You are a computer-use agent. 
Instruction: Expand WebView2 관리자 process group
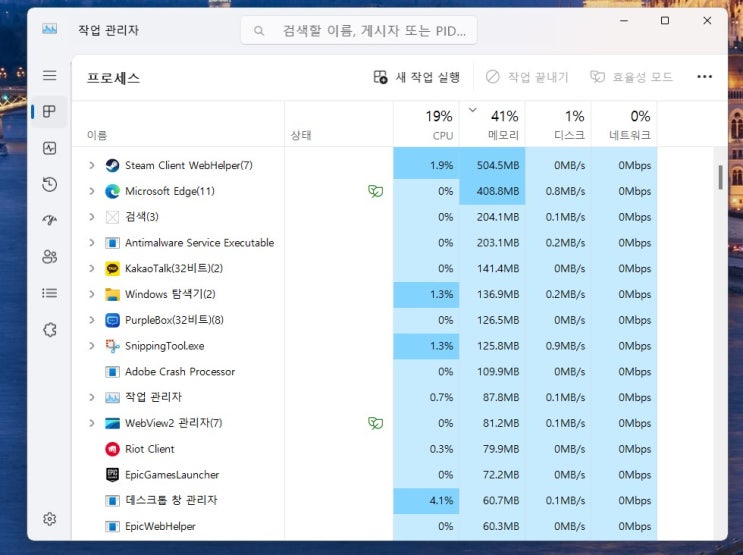(91, 423)
